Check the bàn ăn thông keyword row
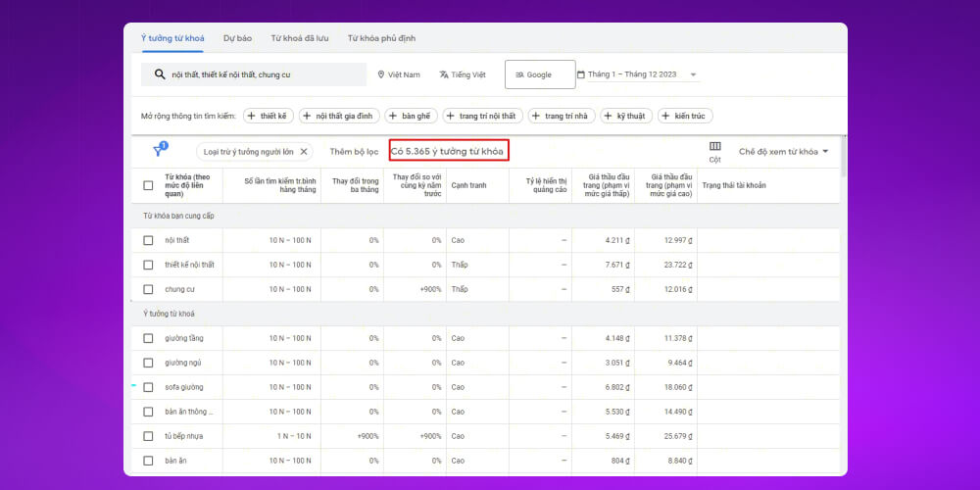This screenshot has width=980, height=490. point(148,412)
